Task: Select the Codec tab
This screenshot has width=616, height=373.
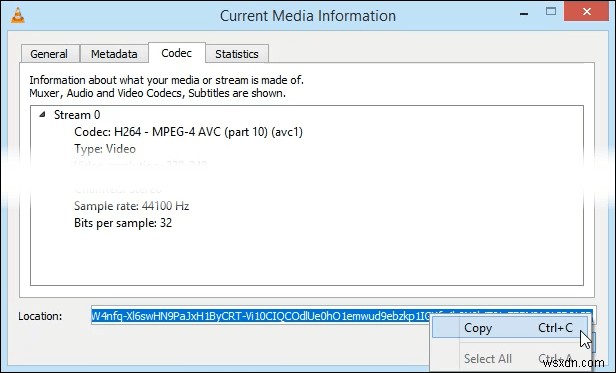Action: pyautogui.click(x=177, y=53)
